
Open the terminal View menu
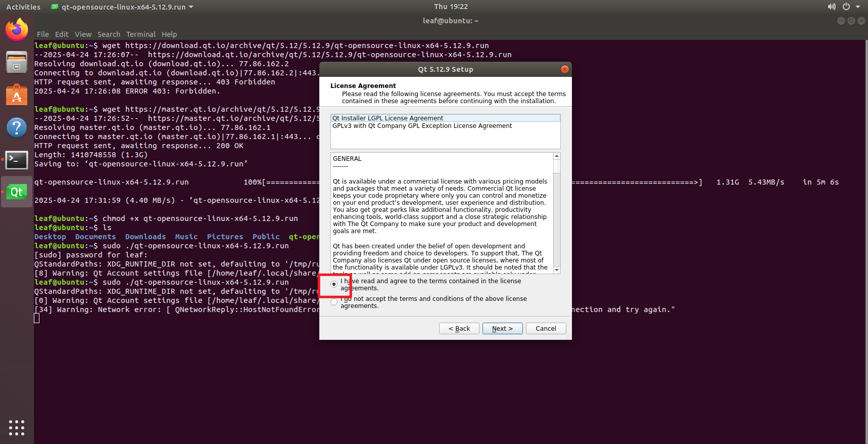point(83,34)
